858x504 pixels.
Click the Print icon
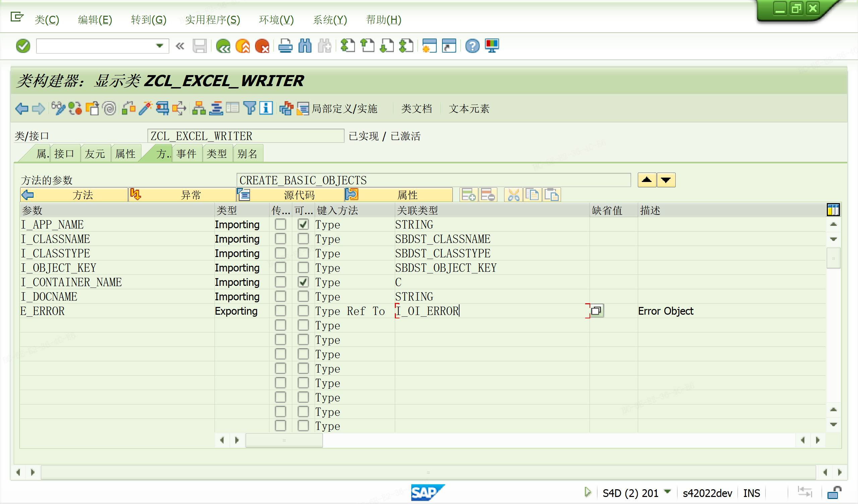[x=285, y=46]
